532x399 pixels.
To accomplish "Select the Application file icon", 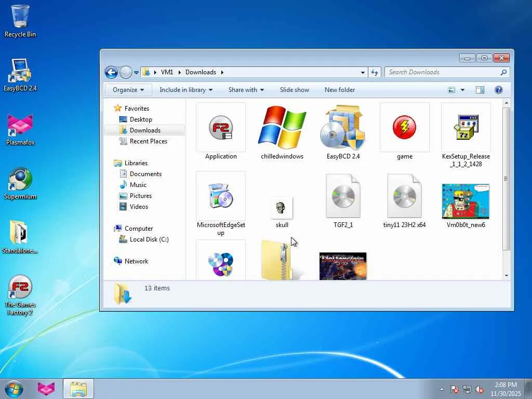I will 220,128.
